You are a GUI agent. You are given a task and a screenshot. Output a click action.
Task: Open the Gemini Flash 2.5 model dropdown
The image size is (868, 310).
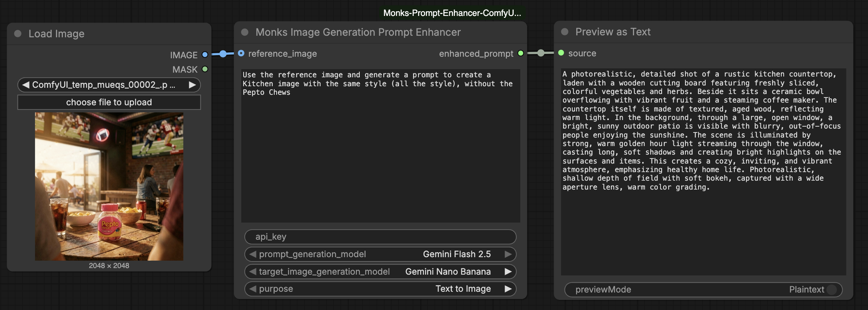point(380,254)
